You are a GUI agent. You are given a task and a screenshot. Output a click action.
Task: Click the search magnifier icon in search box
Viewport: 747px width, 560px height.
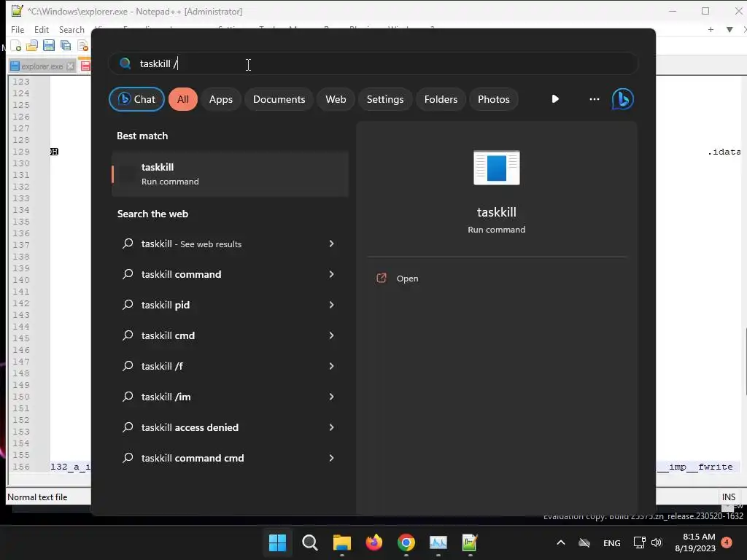(125, 63)
